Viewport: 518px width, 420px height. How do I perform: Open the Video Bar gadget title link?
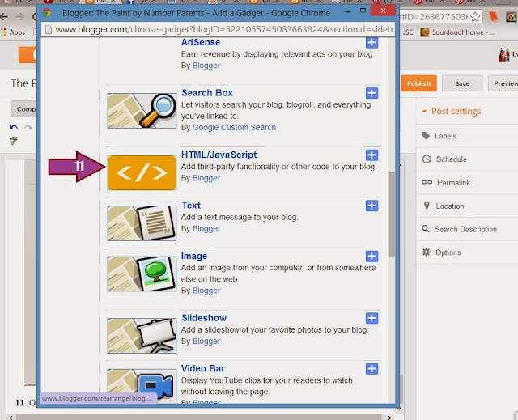[x=203, y=368]
